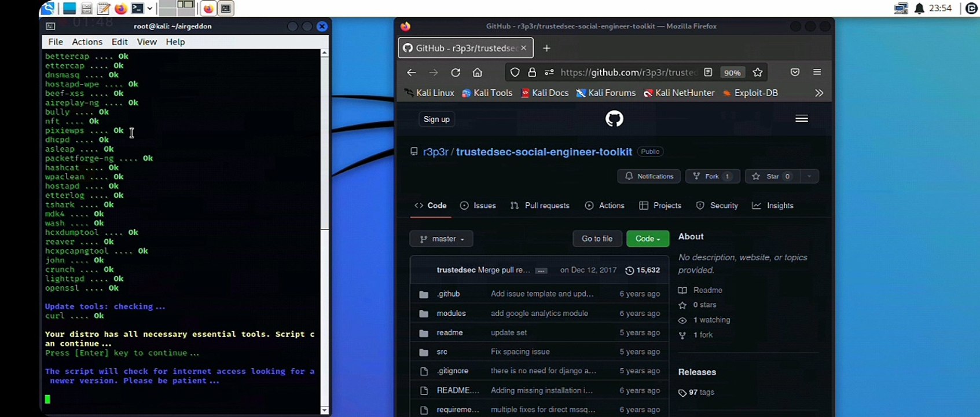Click the GitHub Octocat logo
Screen dimensions: 980x417
pos(614,119)
